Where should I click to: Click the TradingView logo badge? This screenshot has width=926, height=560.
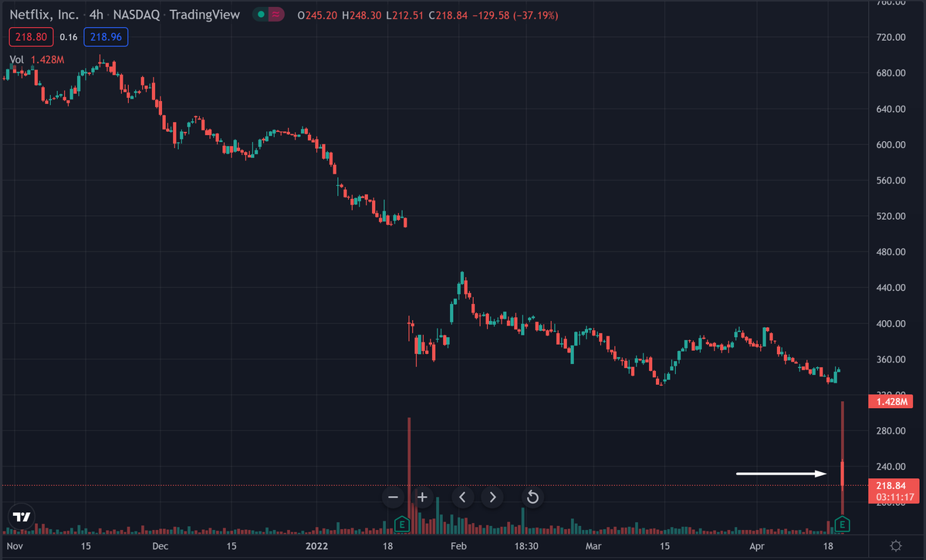[22, 517]
